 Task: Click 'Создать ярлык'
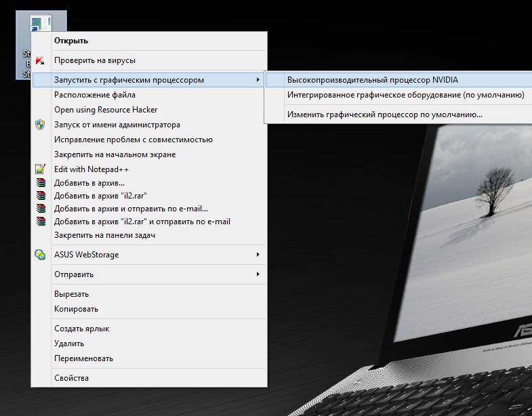[x=149, y=329]
